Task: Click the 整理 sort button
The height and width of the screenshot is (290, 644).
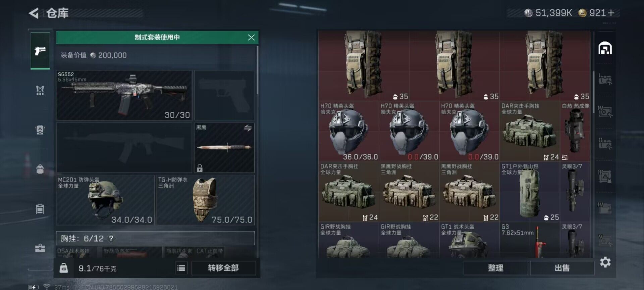Action: (x=495, y=268)
